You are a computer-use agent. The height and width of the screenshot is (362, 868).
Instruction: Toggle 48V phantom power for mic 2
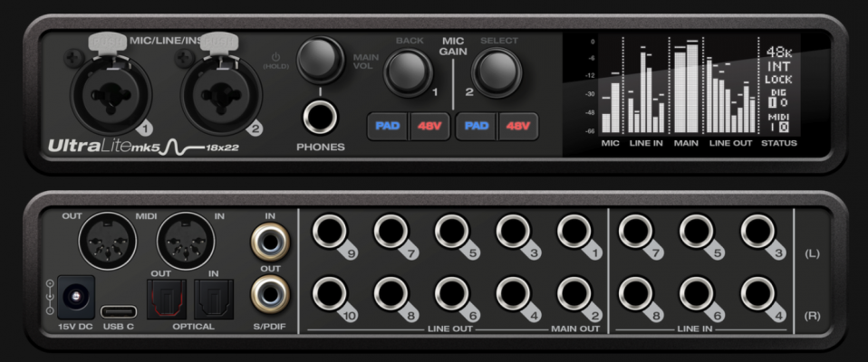tap(518, 126)
